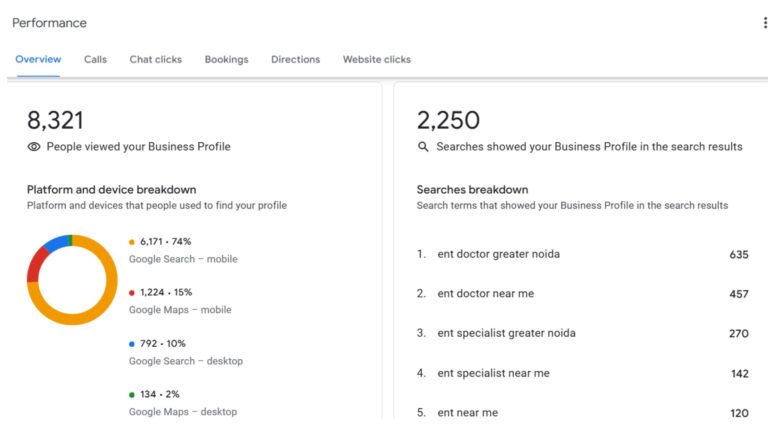Screen dimensions: 768x432
Task: Click the 8,321 profile views number
Action: [x=55, y=121]
